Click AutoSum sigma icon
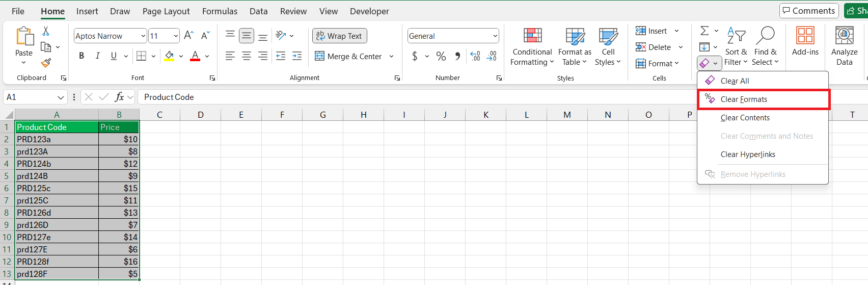Screen dimensions: 868x285 704,31
